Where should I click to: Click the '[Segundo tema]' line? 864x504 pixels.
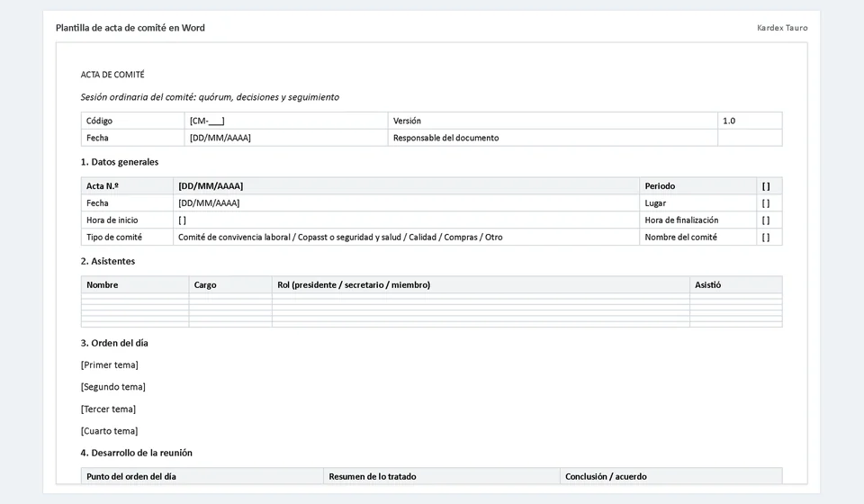click(113, 387)
